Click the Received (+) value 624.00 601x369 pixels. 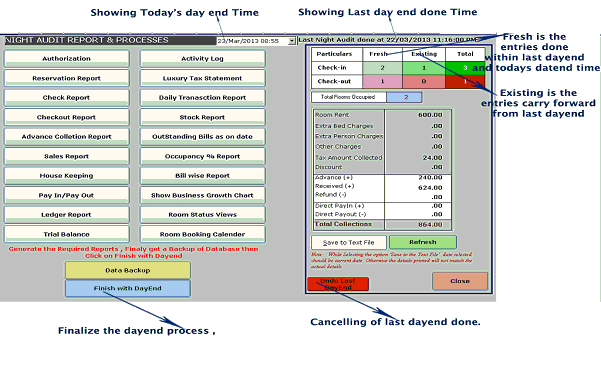(430, 188)
